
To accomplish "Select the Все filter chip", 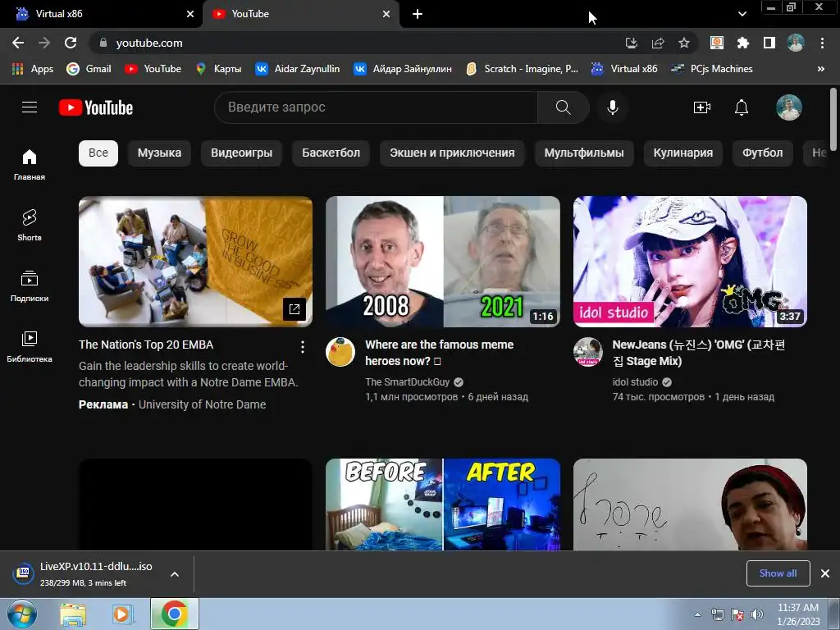I will tap(98, 153).
